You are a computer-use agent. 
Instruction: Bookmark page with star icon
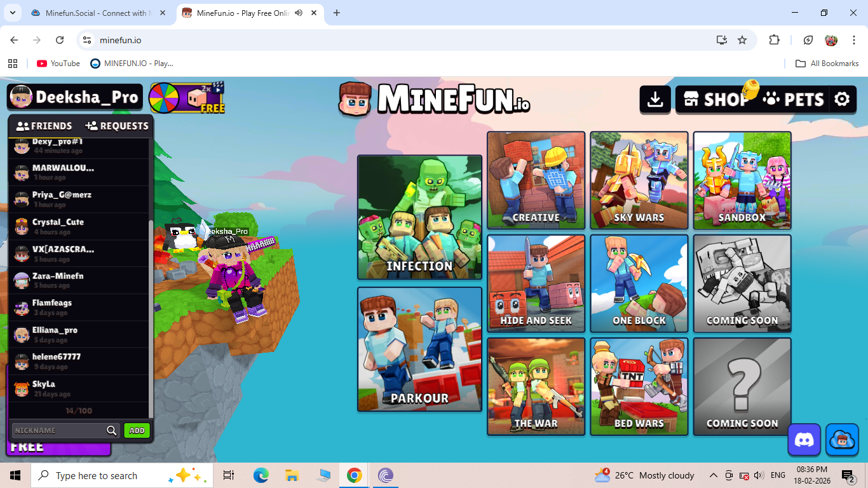(742, 40)
